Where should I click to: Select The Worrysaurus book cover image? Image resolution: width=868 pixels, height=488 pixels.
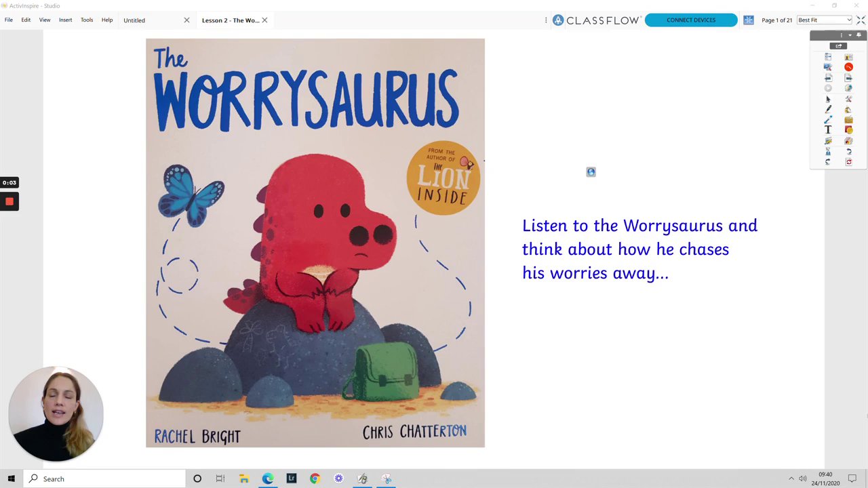point(315,243)
